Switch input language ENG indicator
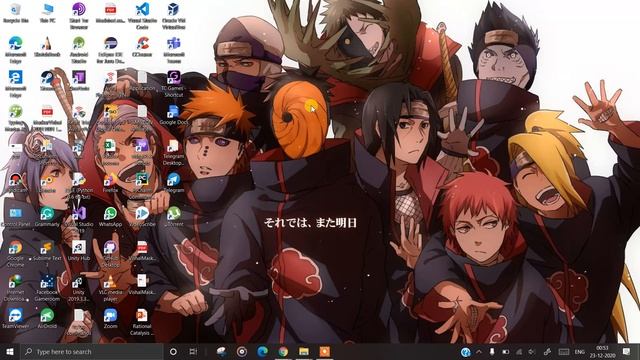This screenshot has width=640, height=360. click(x=580, y=351)
